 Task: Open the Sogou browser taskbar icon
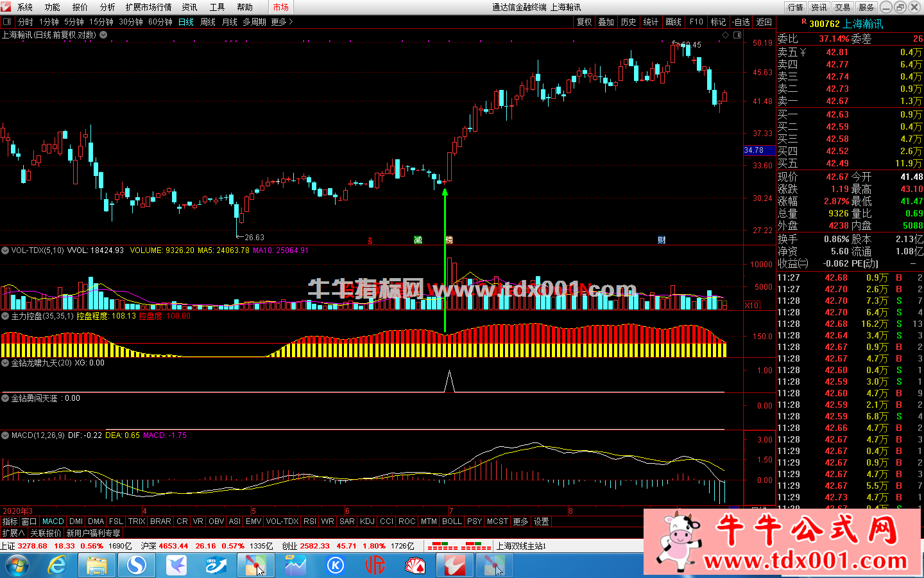point(137,565)
